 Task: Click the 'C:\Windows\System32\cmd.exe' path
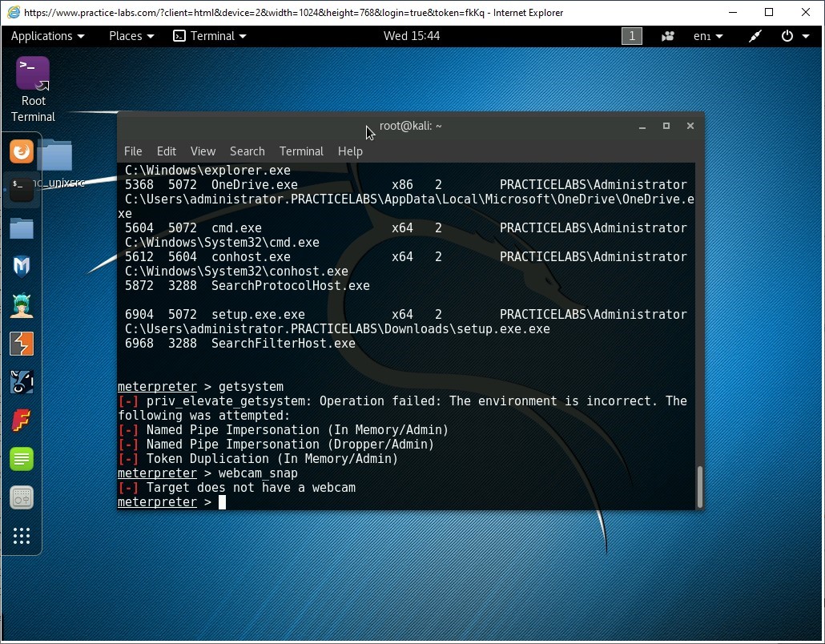coord(222,243)
